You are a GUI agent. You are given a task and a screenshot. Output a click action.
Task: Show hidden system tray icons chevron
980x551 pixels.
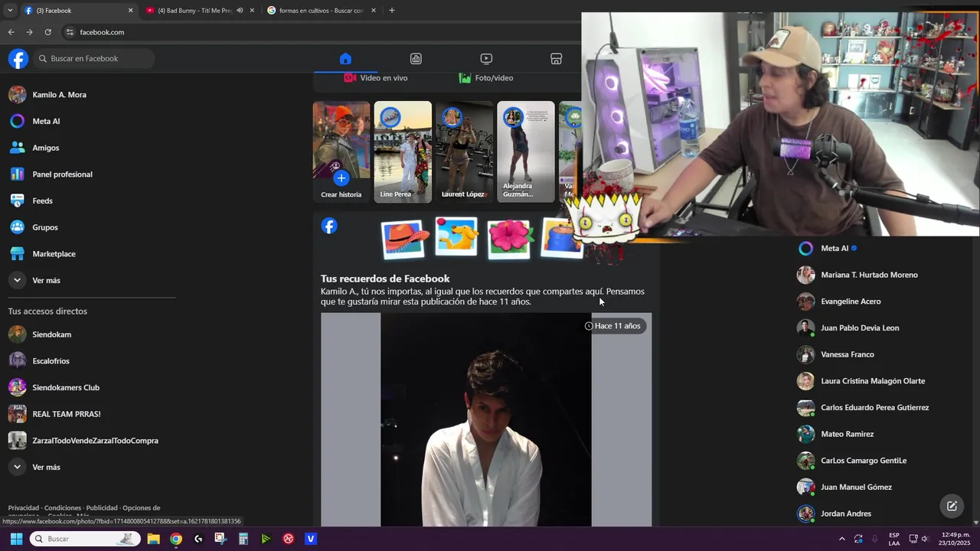click(841, 539)
